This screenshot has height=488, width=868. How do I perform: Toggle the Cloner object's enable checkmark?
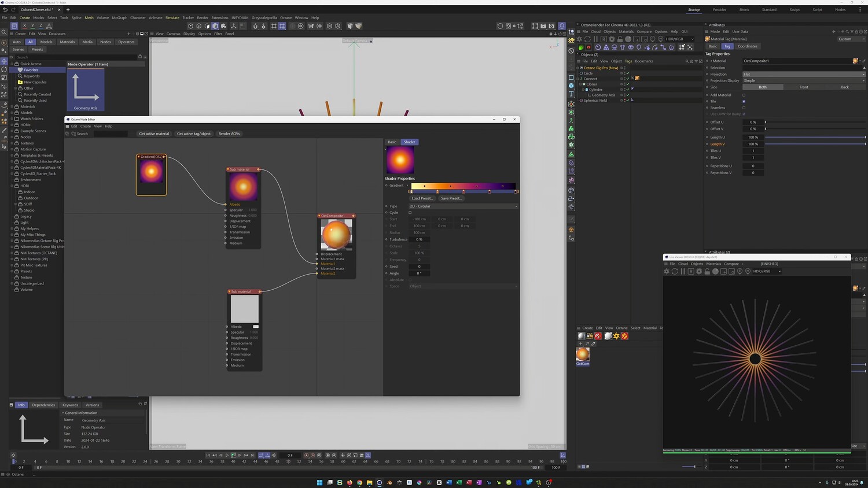click(x=627, y=84)
